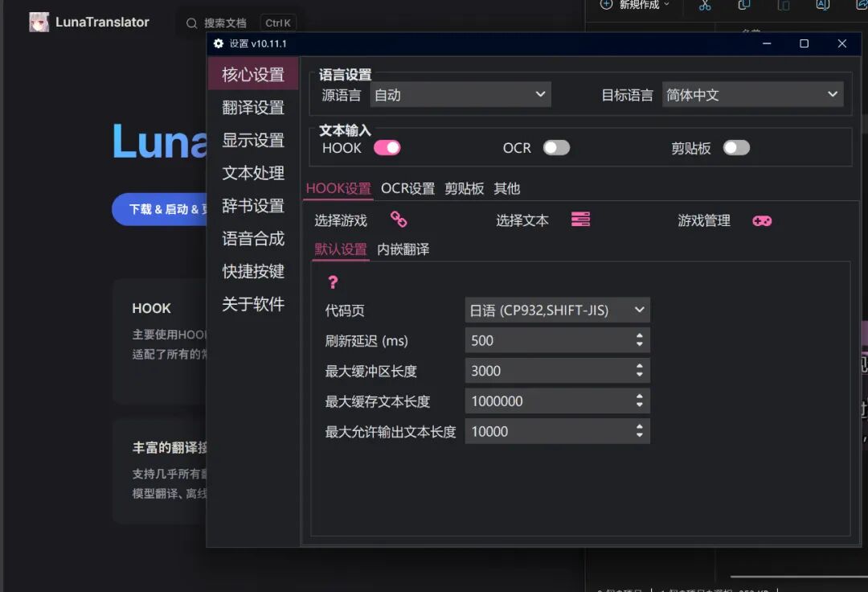Click the 丰富的翻译 feature card heading
Viewport: 868px width, 592px height.
click(170, 447)
